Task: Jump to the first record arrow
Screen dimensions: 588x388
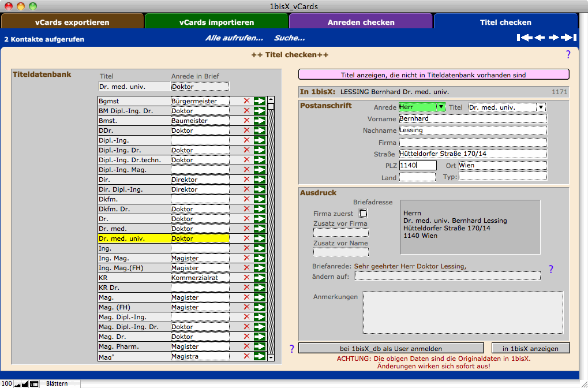Action: (x=524, y=38)
